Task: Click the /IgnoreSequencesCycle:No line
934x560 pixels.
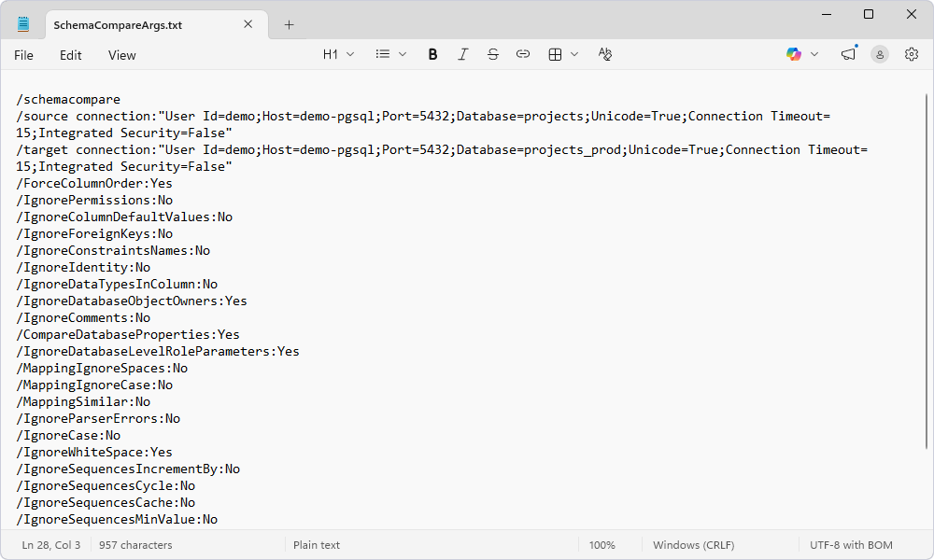Action: pyautogui.click(x=106, y=485)
